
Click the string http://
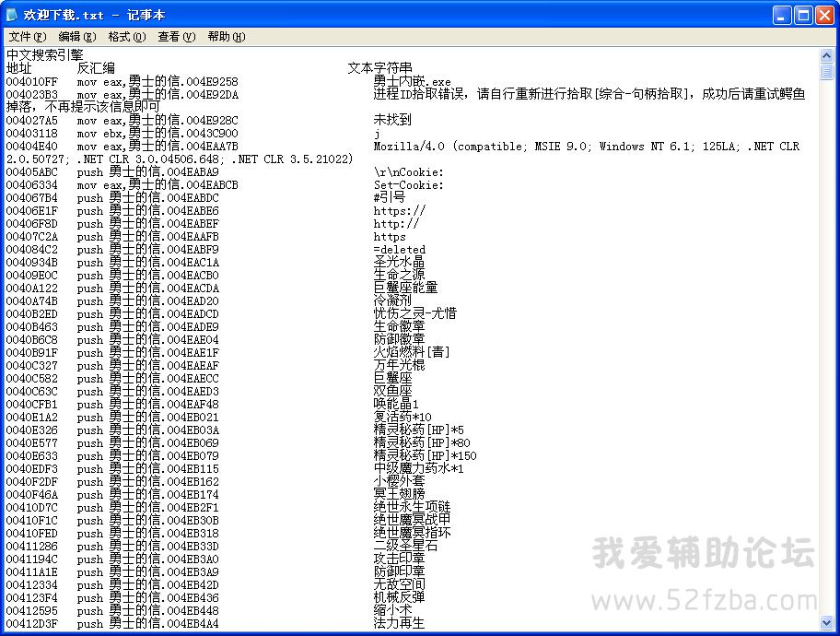click(x=396, y=224)
